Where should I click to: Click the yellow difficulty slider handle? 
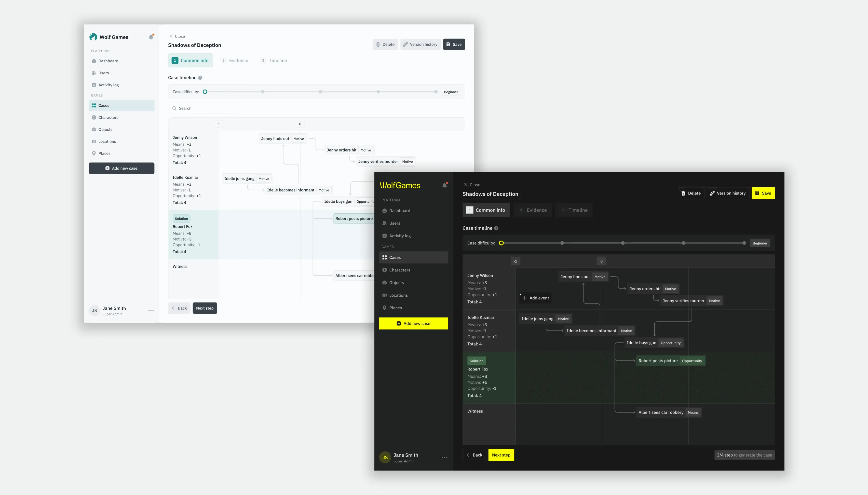501,243
